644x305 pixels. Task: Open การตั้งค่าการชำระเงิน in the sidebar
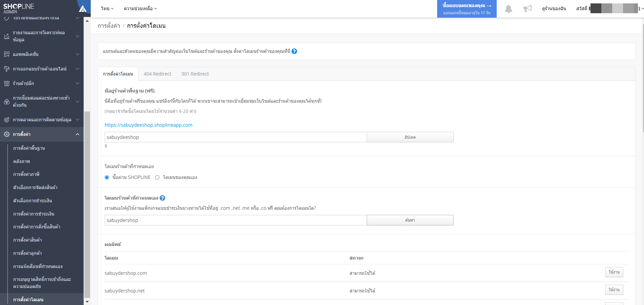tap(34, 214)
